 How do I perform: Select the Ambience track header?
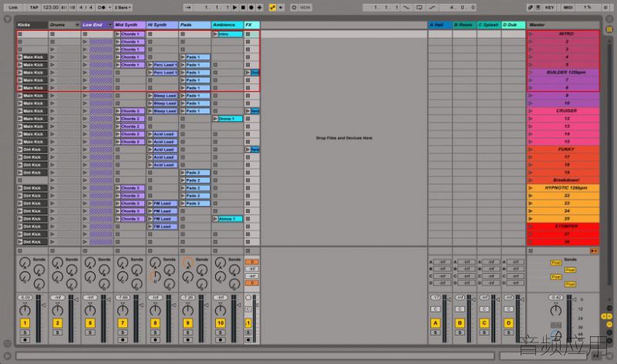pos(227,25)
